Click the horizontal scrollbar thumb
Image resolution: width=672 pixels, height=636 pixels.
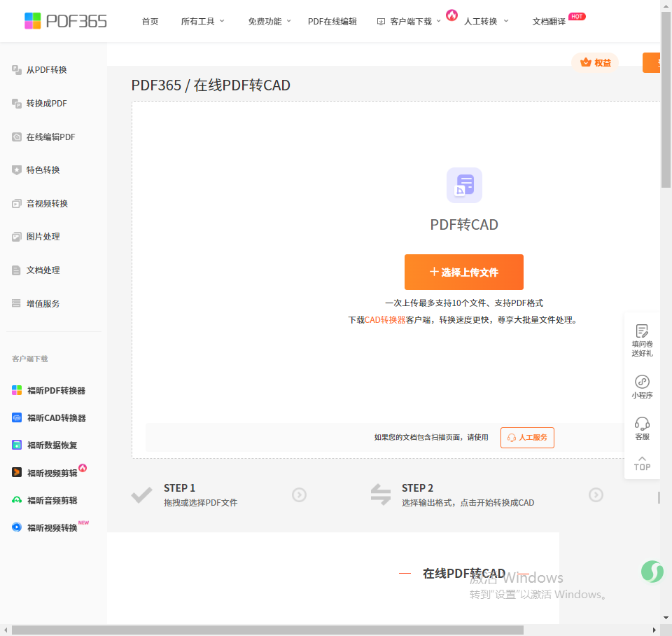click(268, 630)
